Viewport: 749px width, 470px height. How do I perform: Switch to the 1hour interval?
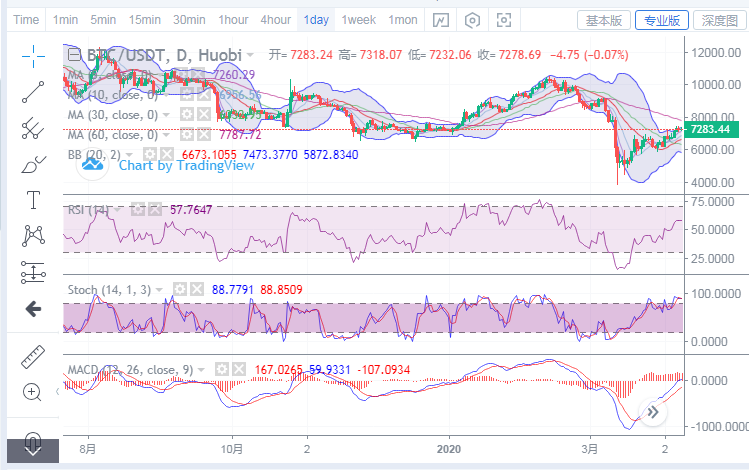tap(233, 20)
